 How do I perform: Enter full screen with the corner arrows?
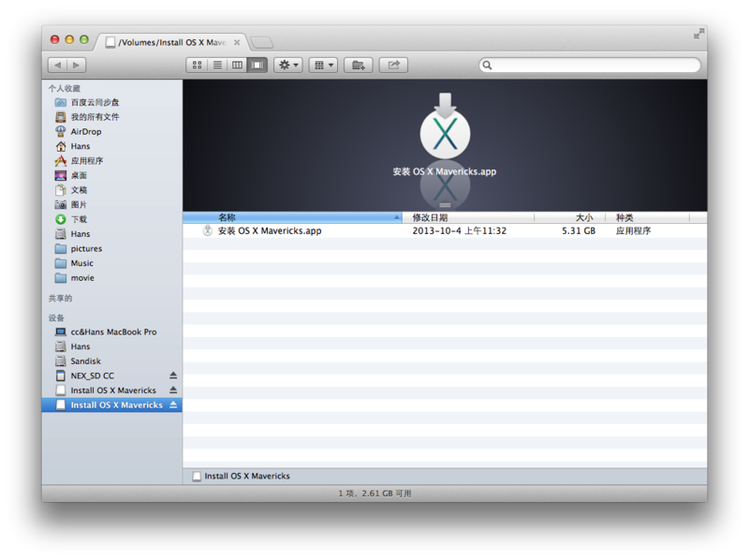pos(698,34)
